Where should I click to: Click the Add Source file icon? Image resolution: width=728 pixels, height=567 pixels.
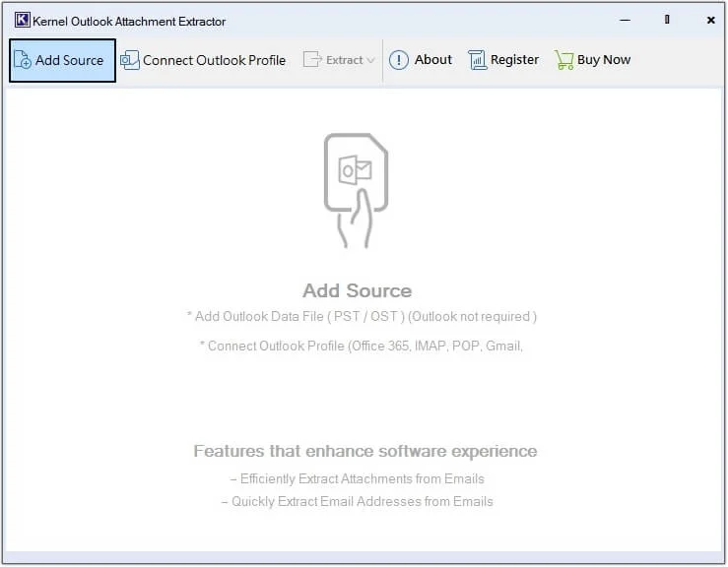point(23,60)
